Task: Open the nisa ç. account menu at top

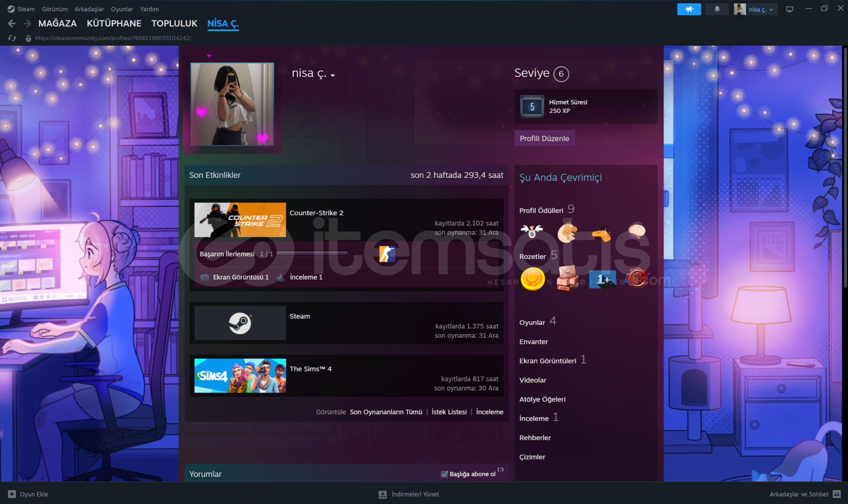Action: (x=756, y=9)
